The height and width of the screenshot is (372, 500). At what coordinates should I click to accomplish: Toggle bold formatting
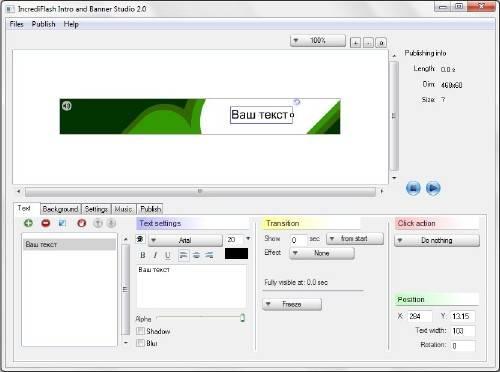(143, 255)
